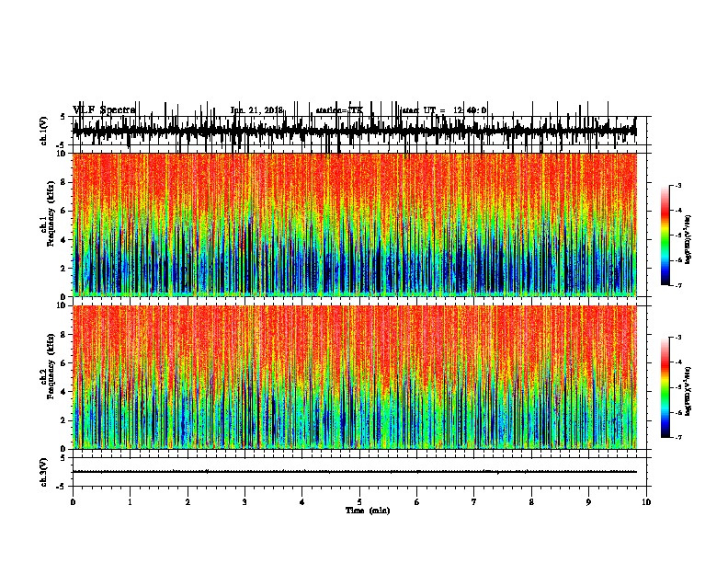This screenshot has width=728, height=563.
Task: Click time axis tick label '8'
Action: pyautogui.click(x=531, y=501)
